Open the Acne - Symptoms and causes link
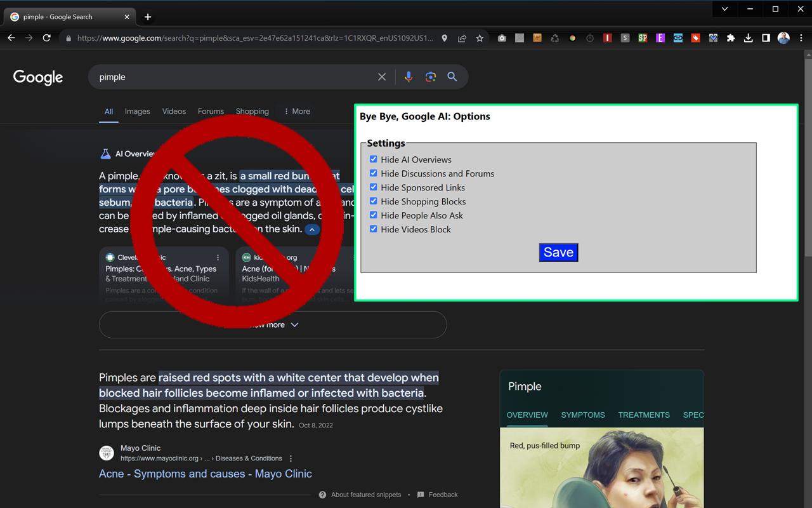 [205, 474]
